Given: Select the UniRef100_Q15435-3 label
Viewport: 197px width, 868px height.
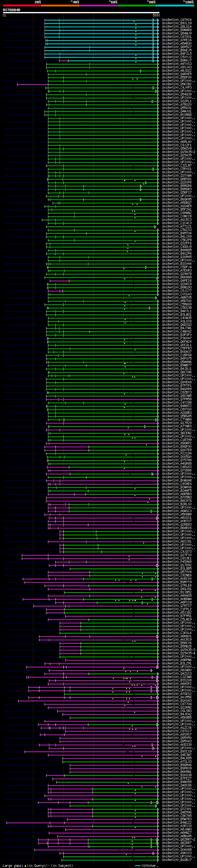Looking at the screenshot, I should (x=179, y=650).
